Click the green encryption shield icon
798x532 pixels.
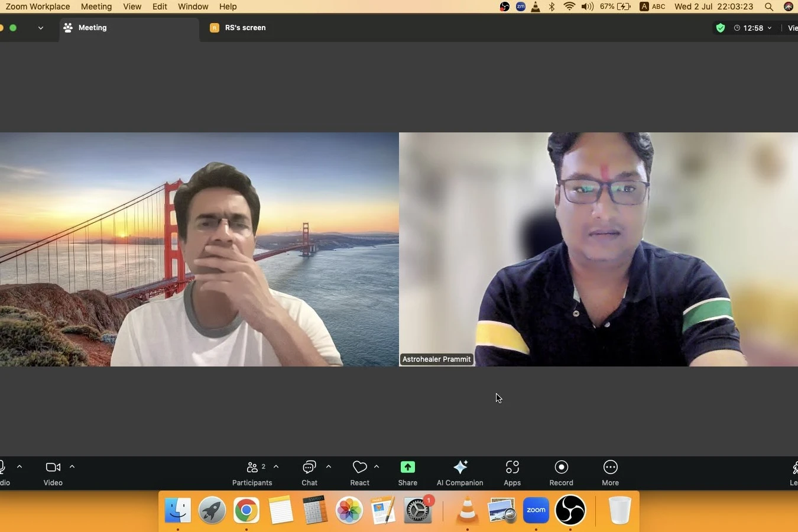point(720,28)
